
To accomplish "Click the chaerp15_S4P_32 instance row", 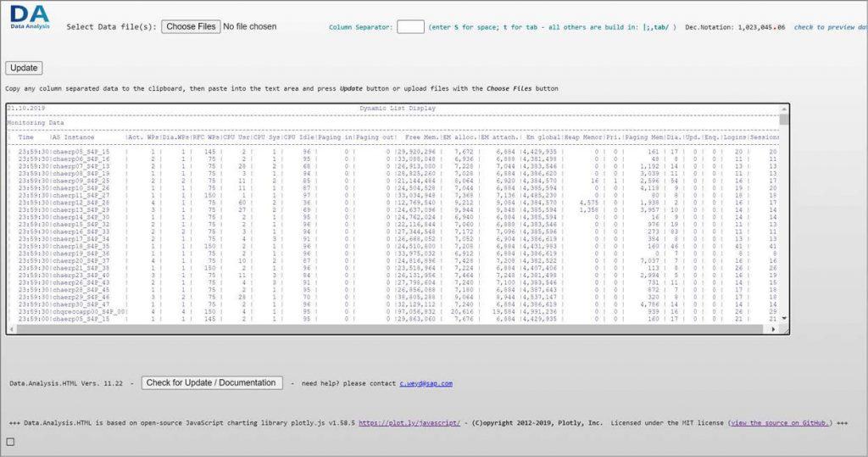I will click(x=392, y=225).
